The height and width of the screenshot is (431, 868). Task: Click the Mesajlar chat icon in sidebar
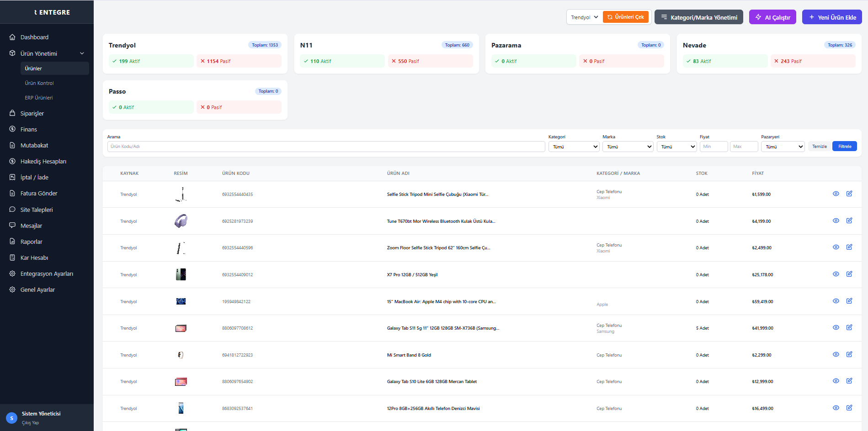click(12, 226)
